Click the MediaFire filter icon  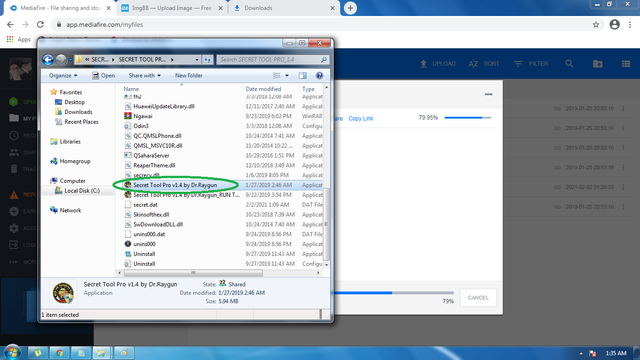coord(518,64)
